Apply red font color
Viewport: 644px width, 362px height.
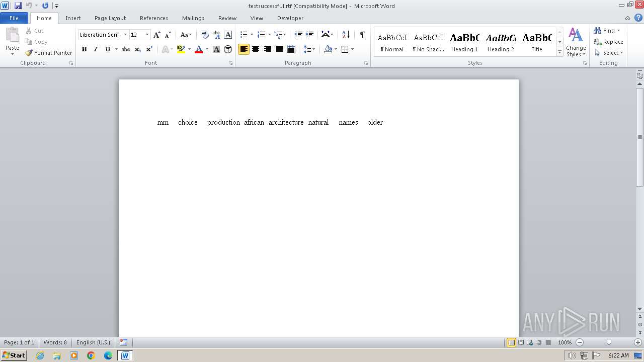(x=199, y=49)
